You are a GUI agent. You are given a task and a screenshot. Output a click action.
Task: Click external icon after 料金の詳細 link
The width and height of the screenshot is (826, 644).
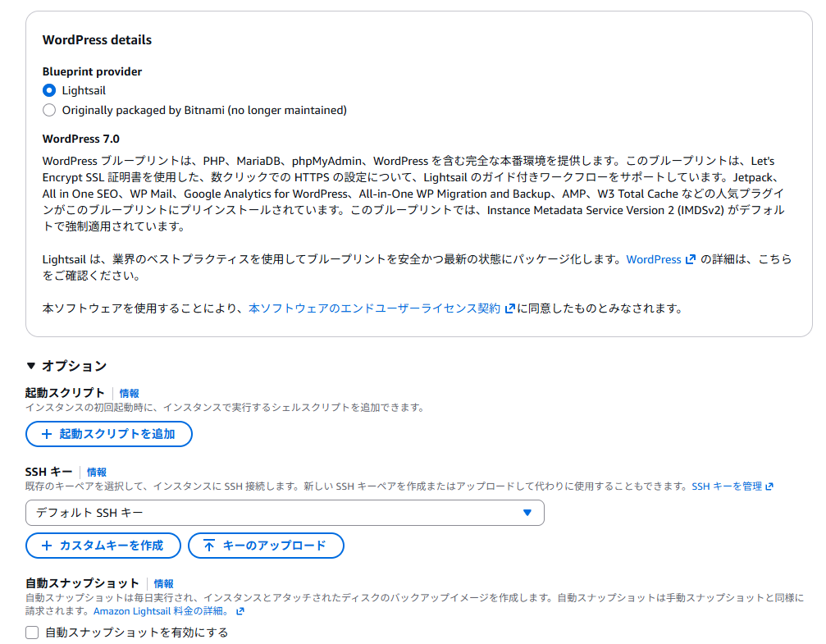pyautogui.click(x=240, y=611)
